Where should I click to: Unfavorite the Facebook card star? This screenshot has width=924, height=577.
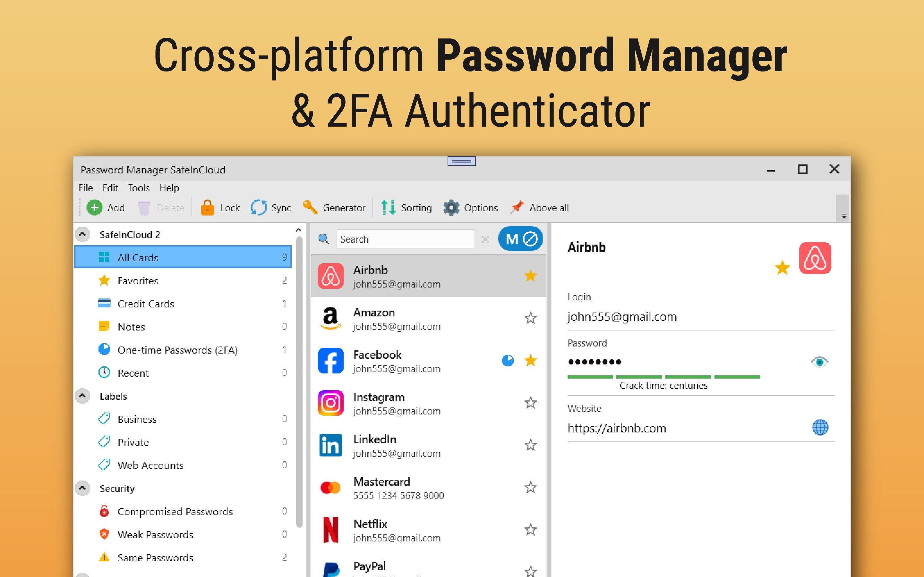coord(530,360)
